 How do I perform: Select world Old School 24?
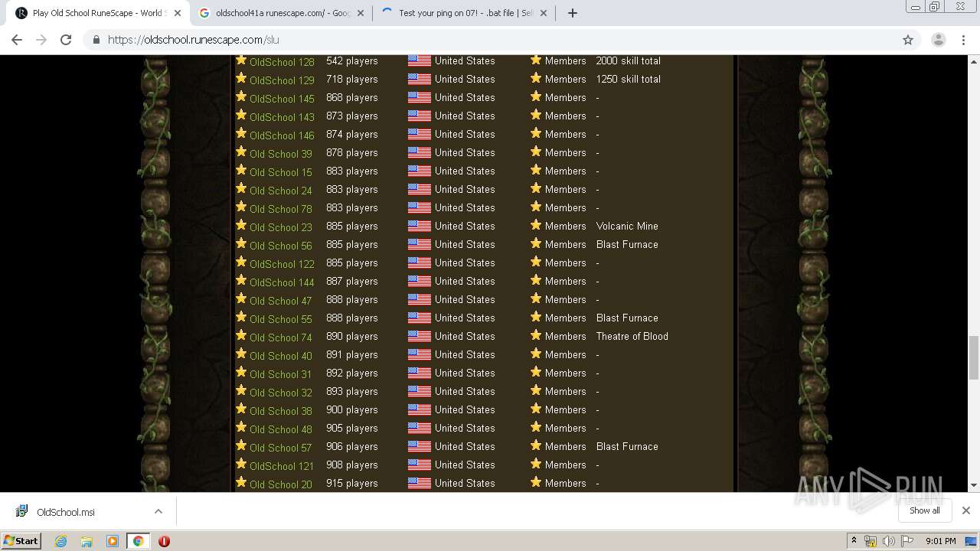[x=281, y=190]
